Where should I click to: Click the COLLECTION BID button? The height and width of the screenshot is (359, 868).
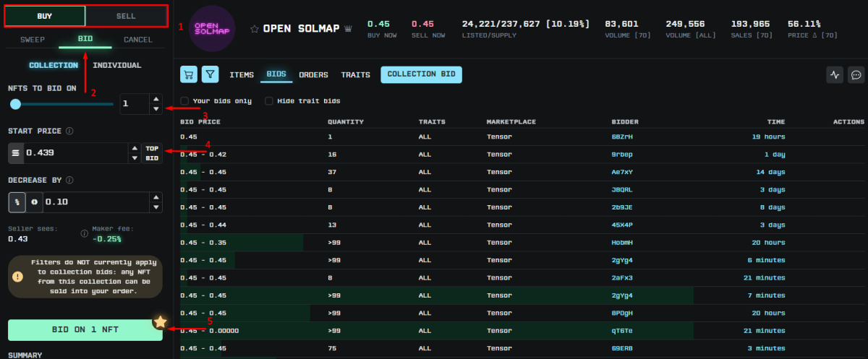coord(421,74)
